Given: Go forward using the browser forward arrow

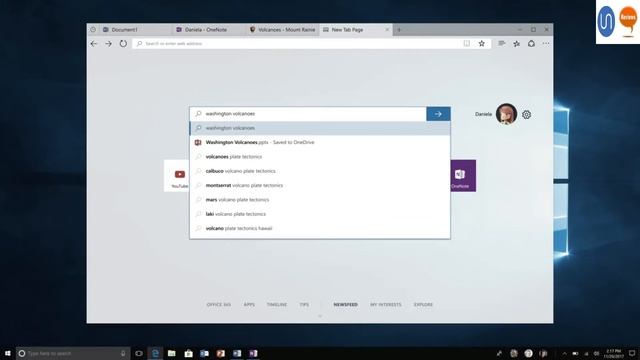Looking at the screenshot, I should pos(108,44).
